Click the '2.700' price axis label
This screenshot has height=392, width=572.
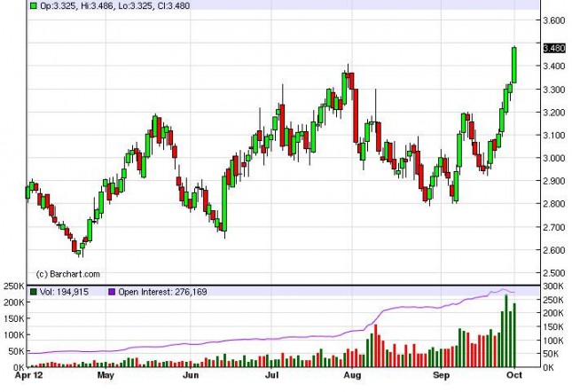[554, 228]
